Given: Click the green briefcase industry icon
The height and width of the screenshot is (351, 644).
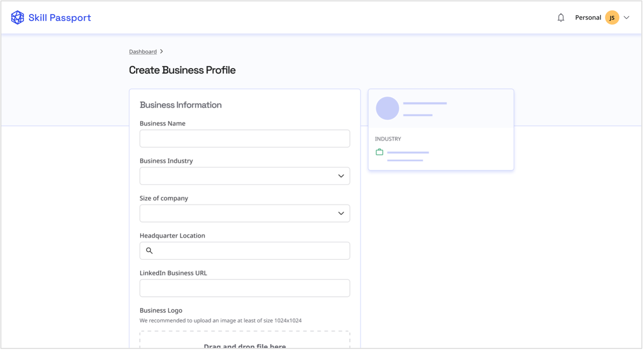Looking at the screenshot, I should coord(380,152).
